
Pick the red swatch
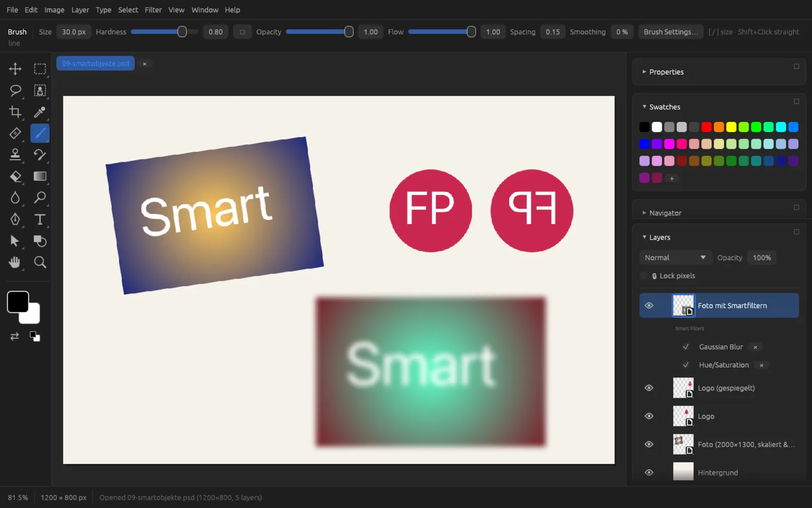point(706,127)
